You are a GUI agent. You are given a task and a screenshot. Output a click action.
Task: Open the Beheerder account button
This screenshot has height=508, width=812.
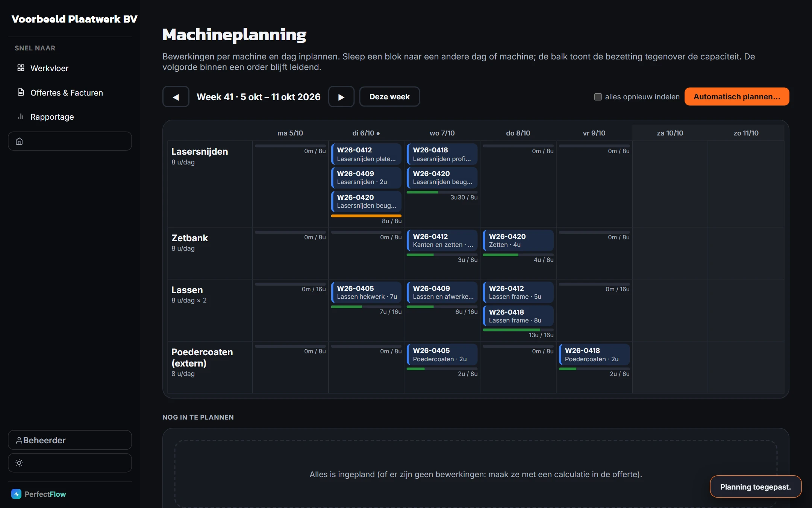coord(70,440)
